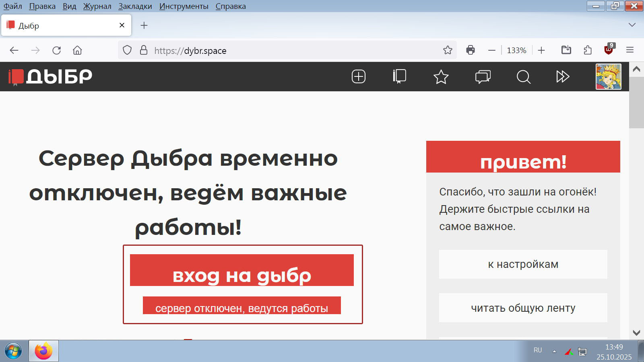Click the new post plus icon
The width and height of the screenshot is (644, 362).
(358, 76)
